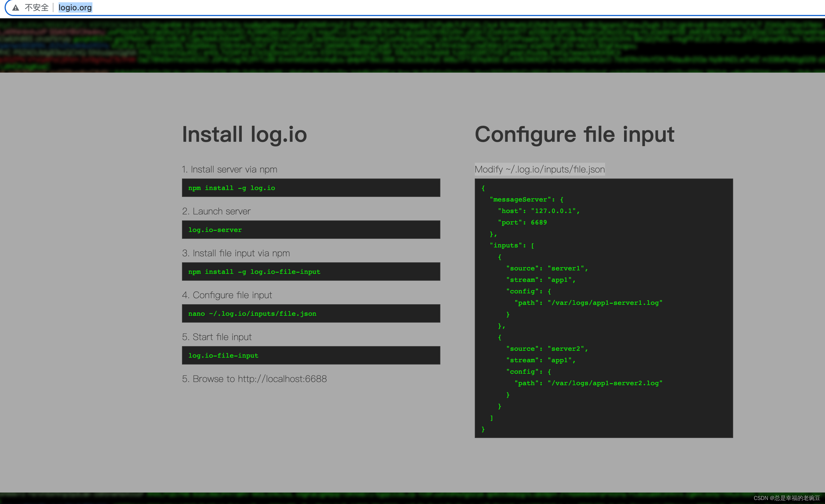This screenshot has height=504, width=825.
Task: Click the '"host": "127.0.0.1"' line
Action: 539,211
